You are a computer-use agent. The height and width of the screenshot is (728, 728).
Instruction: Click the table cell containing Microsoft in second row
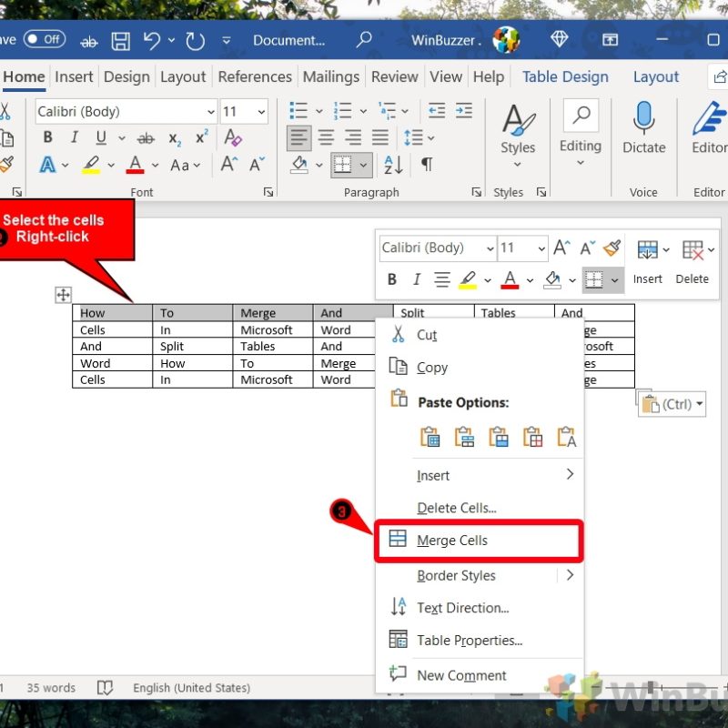(x=272, y=330)
